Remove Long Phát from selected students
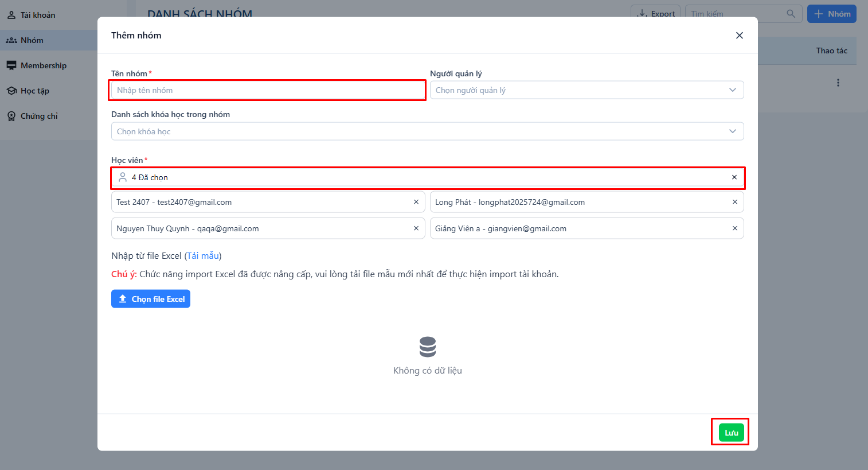The image size is (868, 470). tap(735, 202)
